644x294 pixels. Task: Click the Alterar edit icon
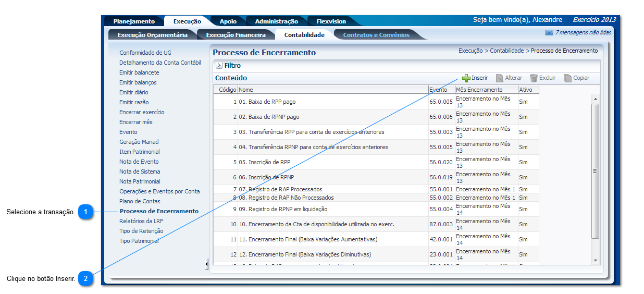coord(499,78)
